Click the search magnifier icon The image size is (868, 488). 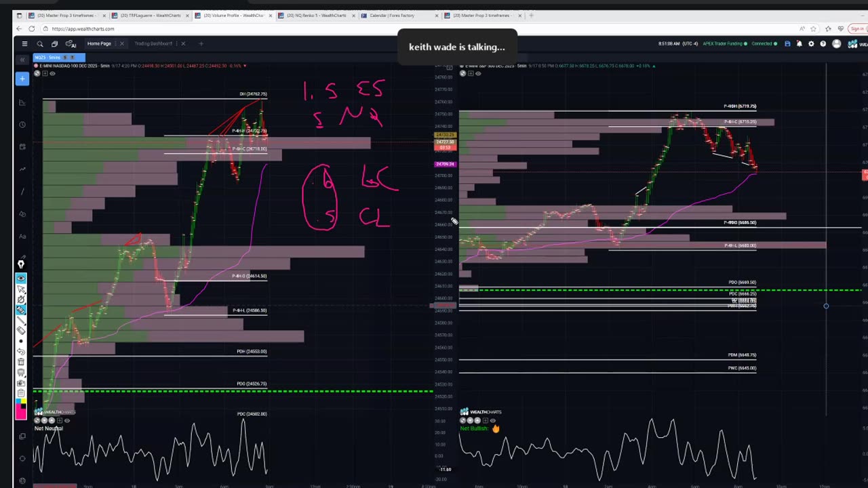pos(40,43)
